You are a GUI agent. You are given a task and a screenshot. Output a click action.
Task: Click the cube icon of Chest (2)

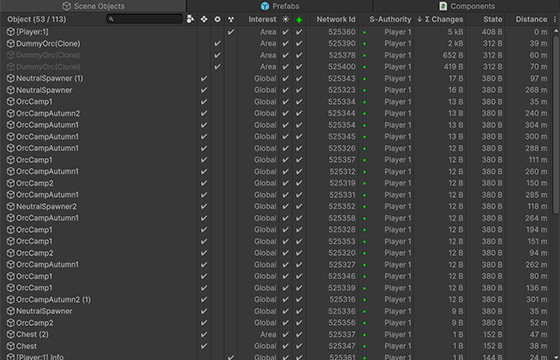[x=11, y=335]
